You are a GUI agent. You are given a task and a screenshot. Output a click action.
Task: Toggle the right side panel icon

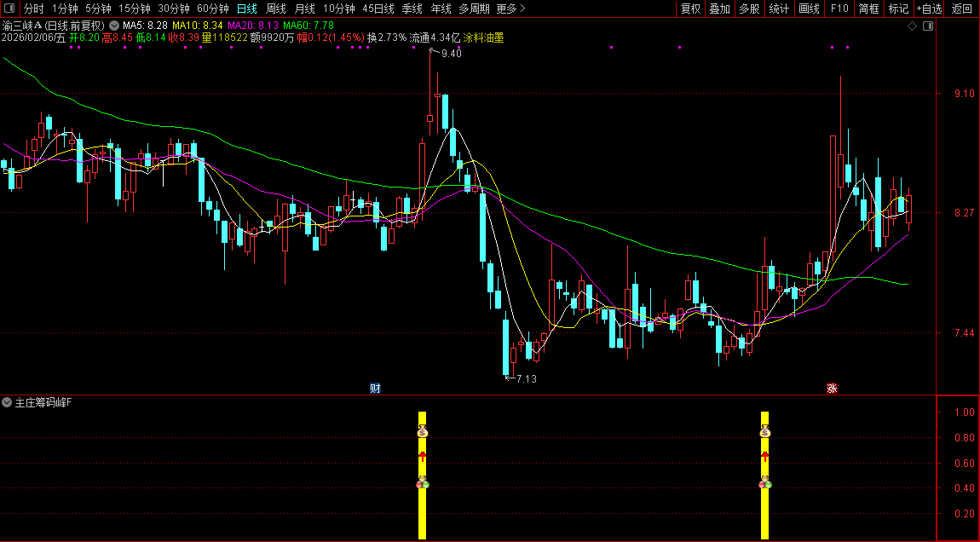click(x=928, y=26)
